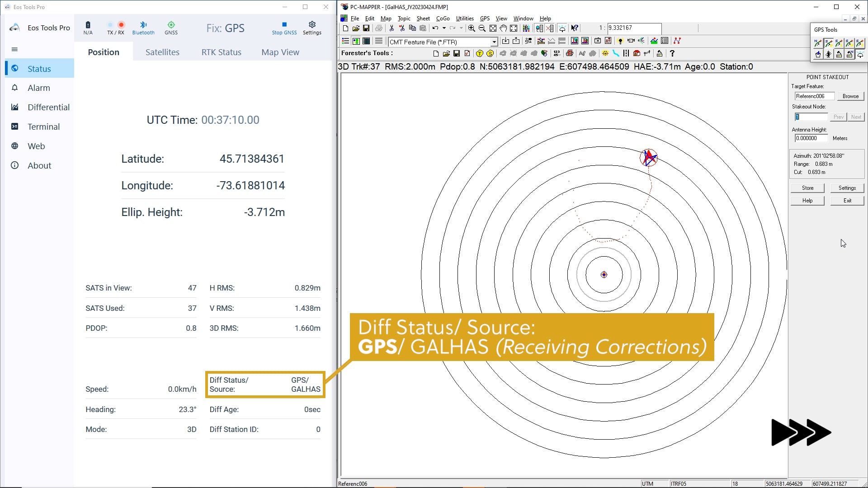Open the Settings icon in Eos Tools

312,28
